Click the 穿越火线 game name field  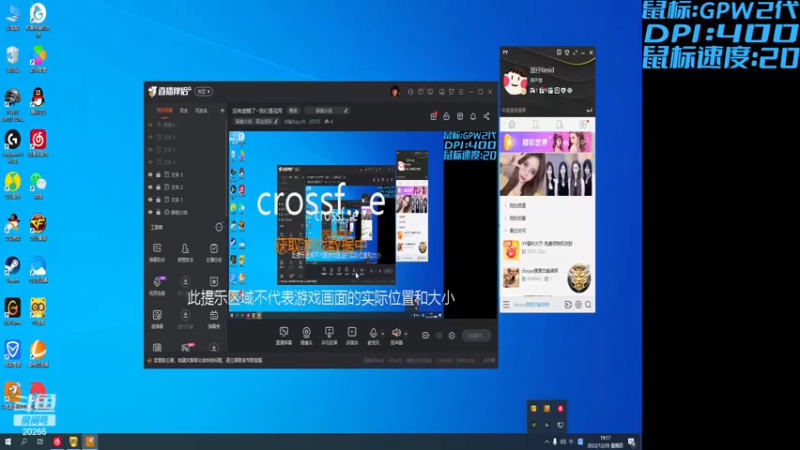pyautogui.click(x=327, y=111)
